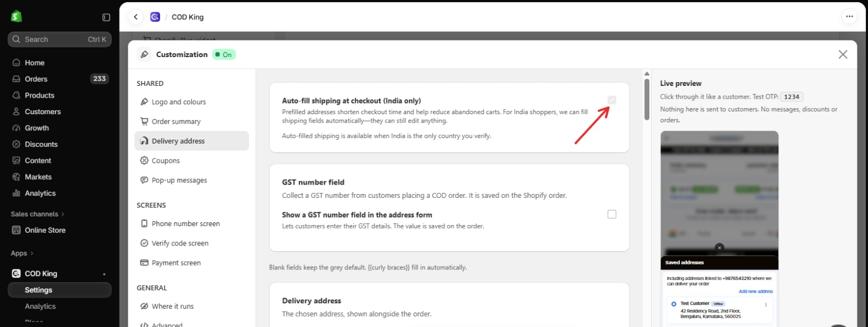This screenshot has height=327, width=868.
Task: Open Pop-up messages settings
Action: click(192, 180)
